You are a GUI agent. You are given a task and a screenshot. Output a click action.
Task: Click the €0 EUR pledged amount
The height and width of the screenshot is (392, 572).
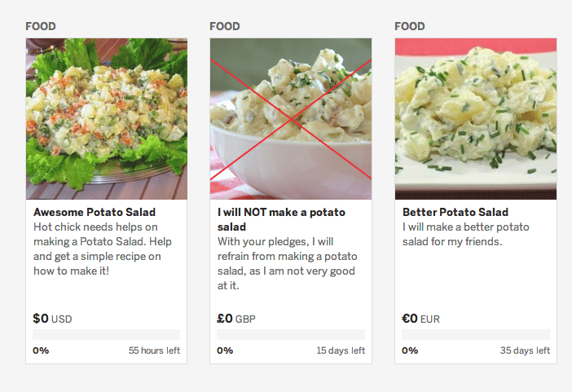click(x=420, y=319)
